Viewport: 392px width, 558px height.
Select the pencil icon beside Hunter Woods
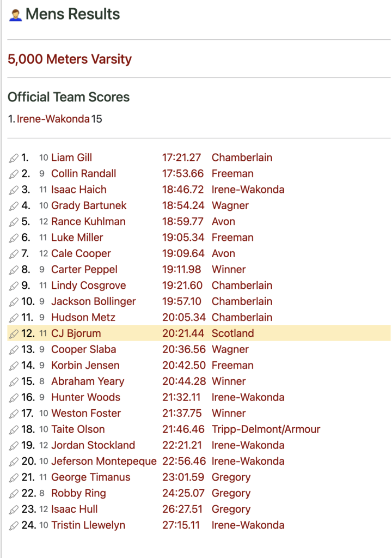point(14,397)
